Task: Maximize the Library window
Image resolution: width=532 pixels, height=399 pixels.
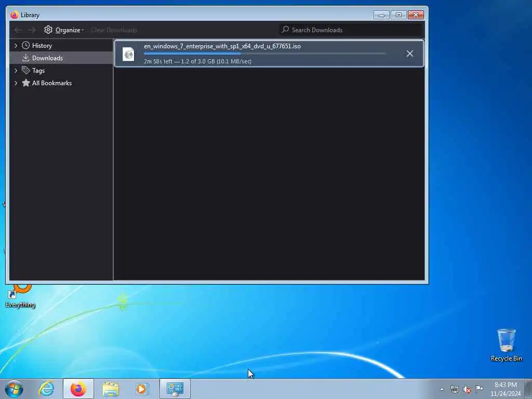Action: click(398, 15)
